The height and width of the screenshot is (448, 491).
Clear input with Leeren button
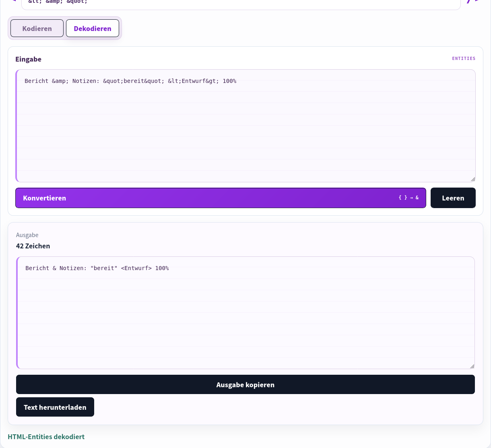coord(453,198)
